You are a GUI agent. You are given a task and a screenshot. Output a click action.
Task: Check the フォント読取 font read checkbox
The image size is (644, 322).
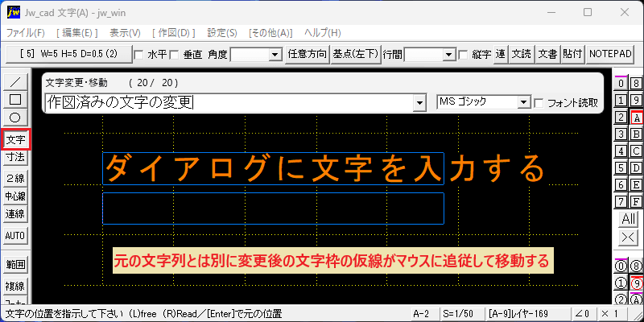click(x=539, y=103)
